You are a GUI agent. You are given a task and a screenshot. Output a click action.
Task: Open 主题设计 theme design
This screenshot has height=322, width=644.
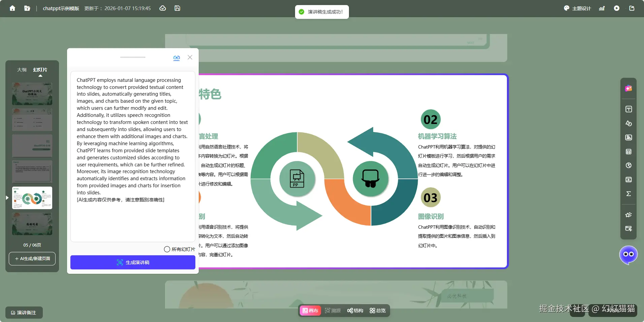(x=577, y=8)
